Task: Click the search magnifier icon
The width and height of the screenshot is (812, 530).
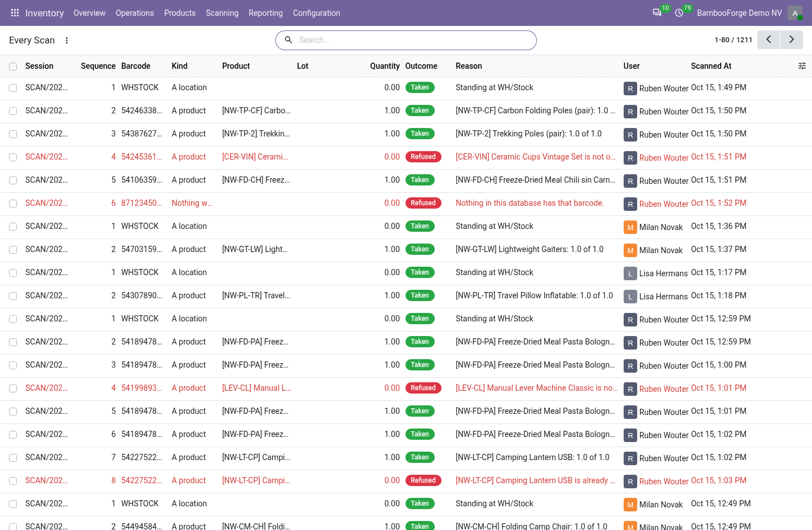Action: [288, 40]
